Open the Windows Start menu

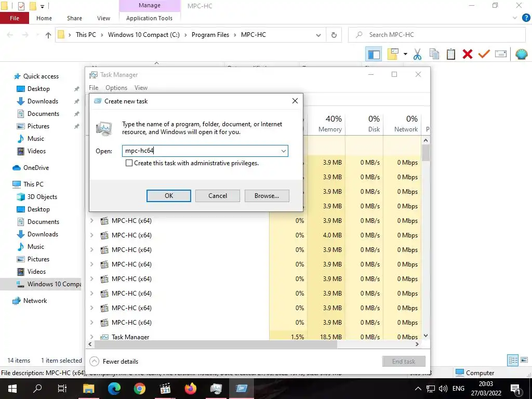coord(12,389)
